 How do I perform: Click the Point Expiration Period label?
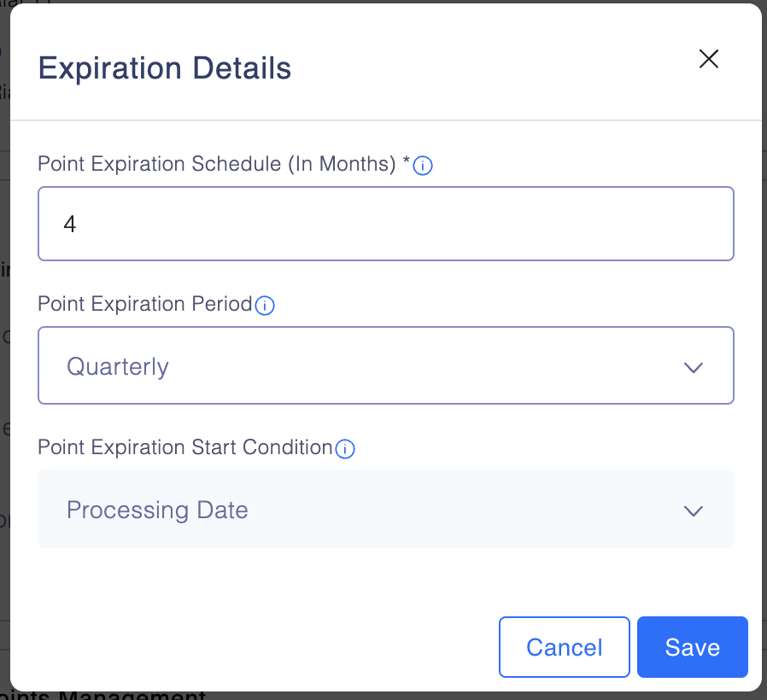tap(145, 304)
